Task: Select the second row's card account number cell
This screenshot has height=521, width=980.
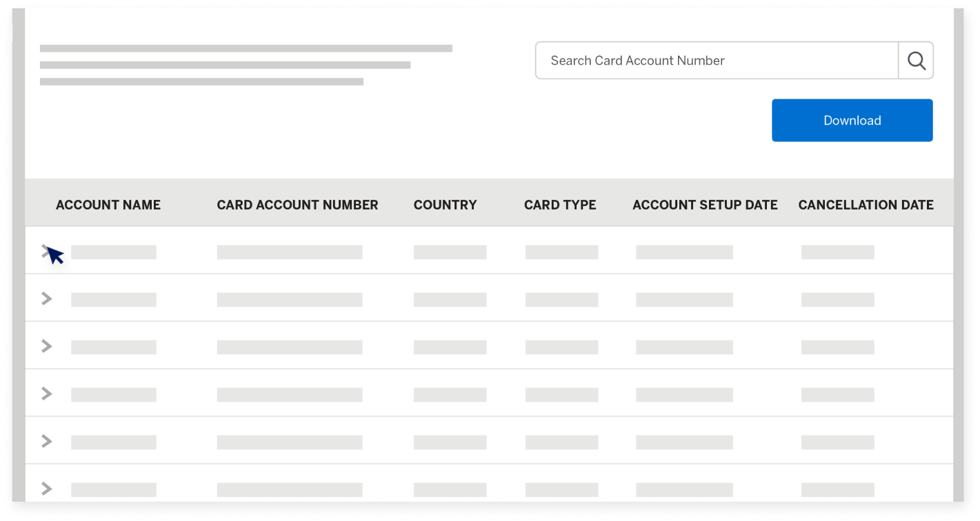Action: (290, 300)
